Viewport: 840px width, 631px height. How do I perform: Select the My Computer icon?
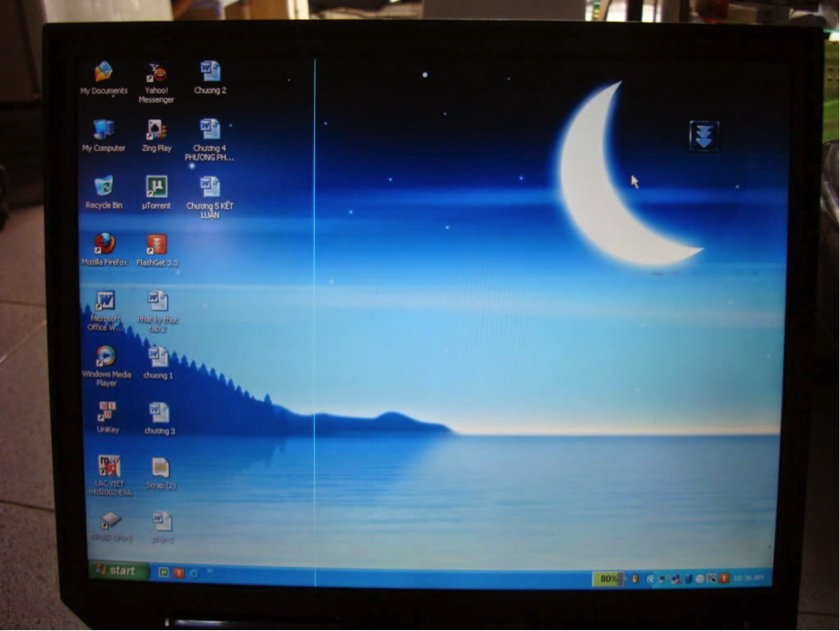[x=104, y=130]
